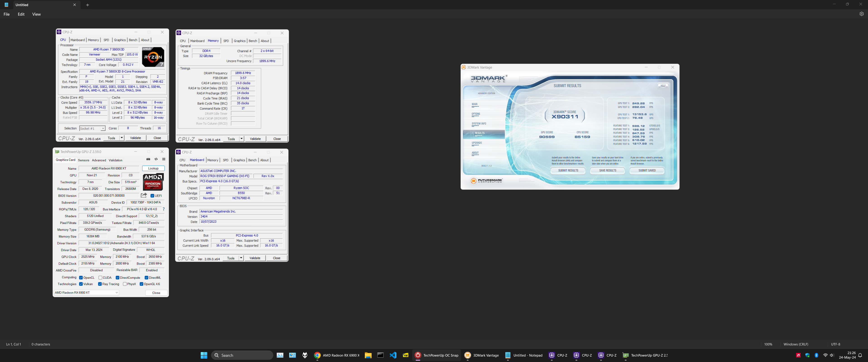This screenshot has width=868, height=362.
Task: Select System Info in 3DMark Vantage sidebar
Action: 479,124
